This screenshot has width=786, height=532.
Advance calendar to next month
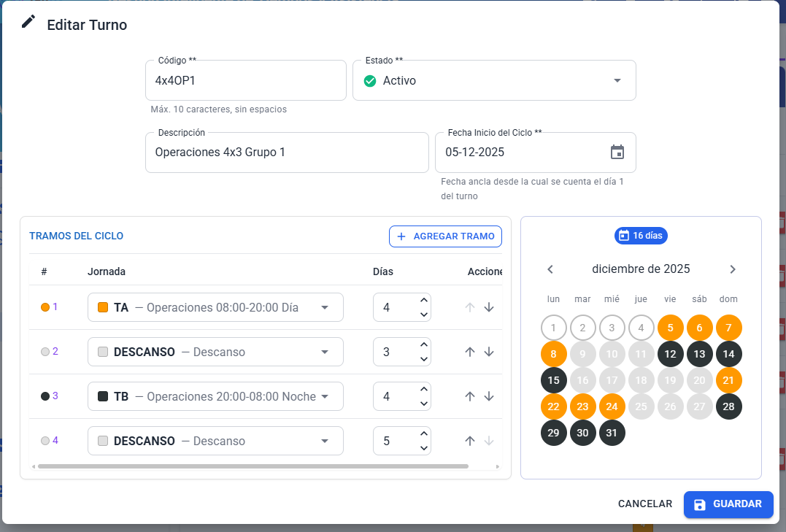click(x=733, y=269)
